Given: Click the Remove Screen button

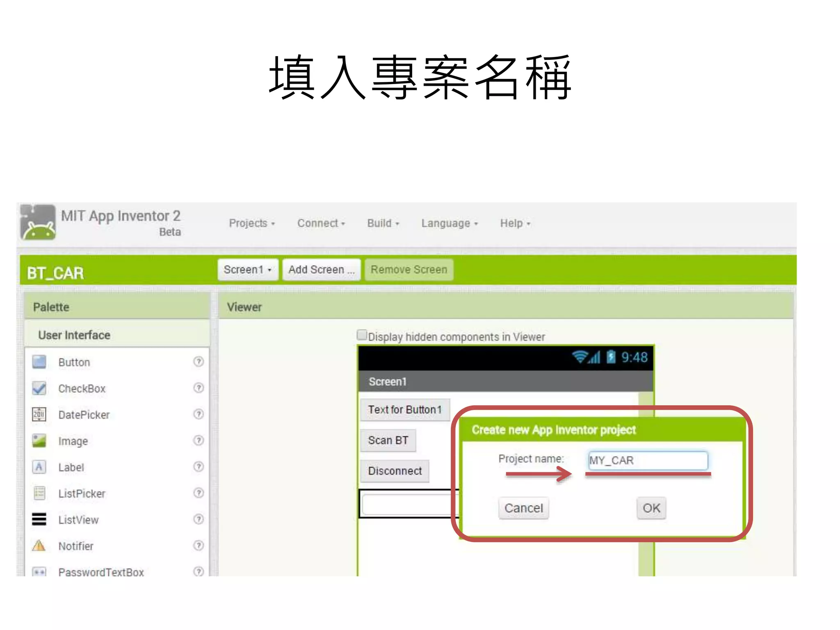Looking at the screenshot, I should click(x=409, y=269).
